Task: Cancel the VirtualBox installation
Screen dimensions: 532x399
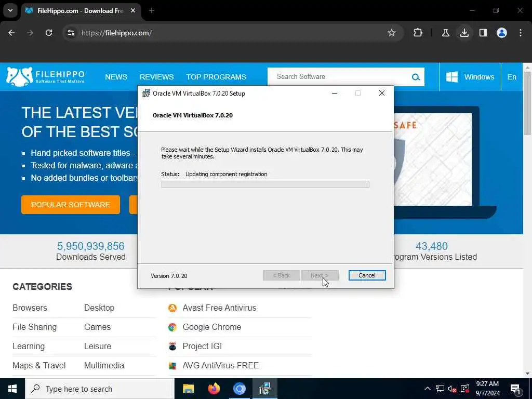Action: (x=367, y=275)
